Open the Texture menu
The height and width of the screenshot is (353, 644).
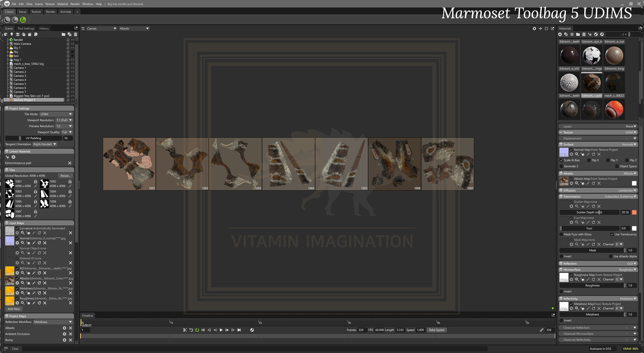click(50, 4)
